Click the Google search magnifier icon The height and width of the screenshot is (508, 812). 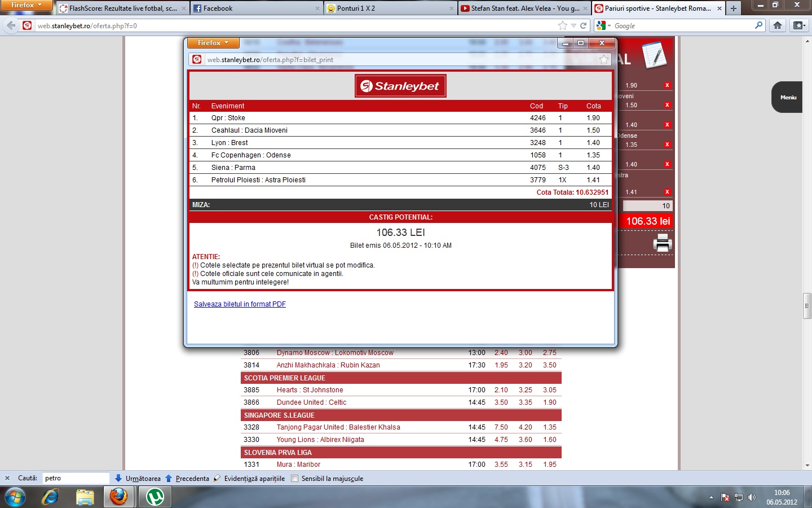pos(759,25)
